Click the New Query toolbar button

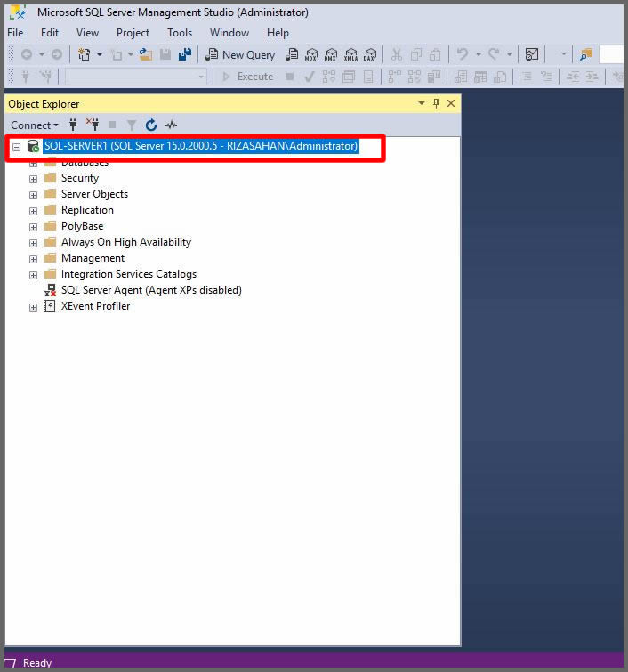240,55
